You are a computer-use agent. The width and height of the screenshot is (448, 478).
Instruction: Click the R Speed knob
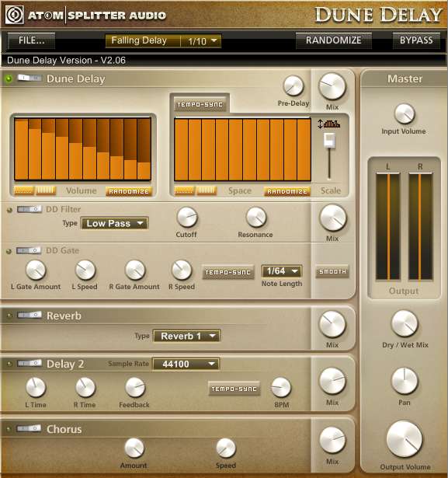point(182,270)
